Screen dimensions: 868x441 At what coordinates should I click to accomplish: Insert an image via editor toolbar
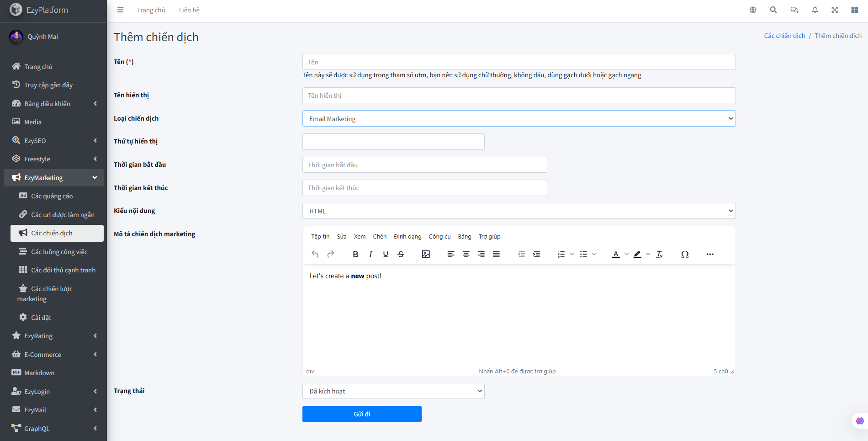point(426,254)
